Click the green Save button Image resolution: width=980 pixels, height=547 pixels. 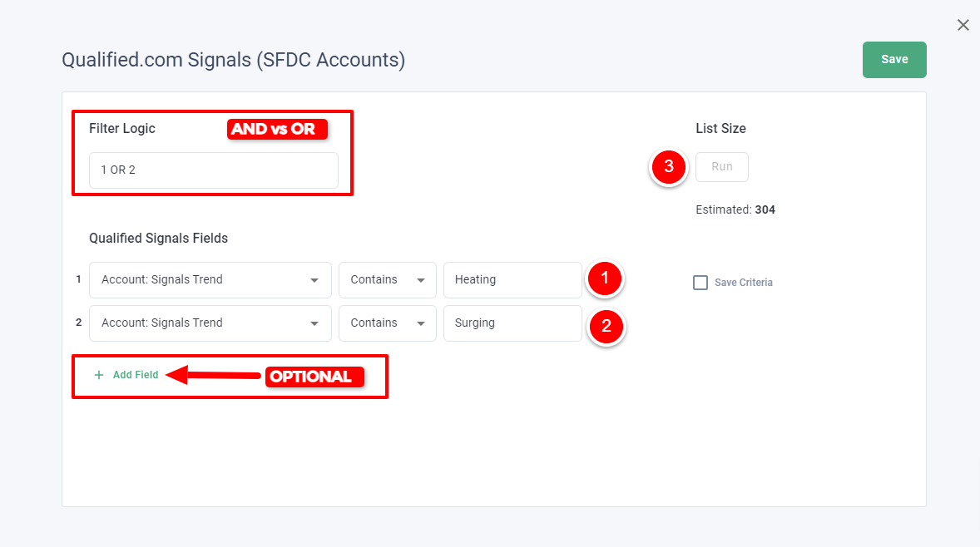pos(894,60)
